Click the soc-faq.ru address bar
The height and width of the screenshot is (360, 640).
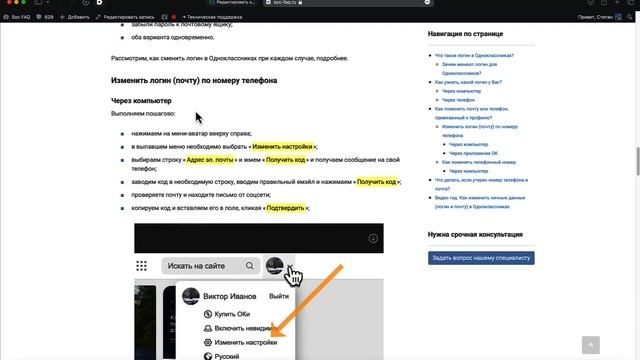click(x=347, y=2)
